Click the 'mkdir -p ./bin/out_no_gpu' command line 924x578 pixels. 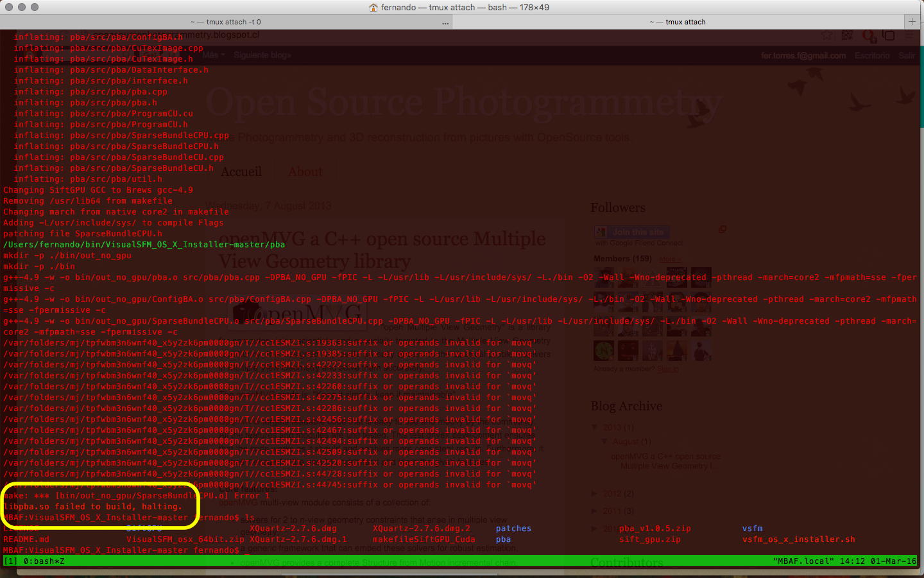[67, 256]
